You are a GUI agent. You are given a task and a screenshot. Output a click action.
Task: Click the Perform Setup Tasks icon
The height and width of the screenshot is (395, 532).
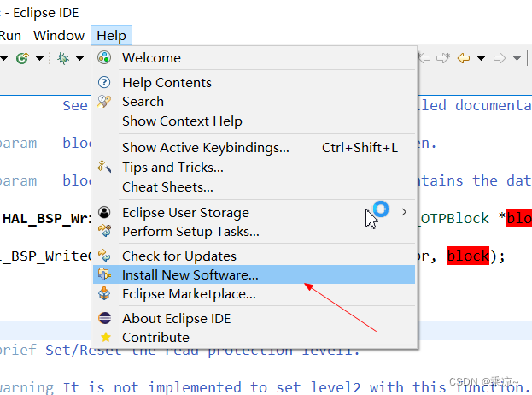104,231
